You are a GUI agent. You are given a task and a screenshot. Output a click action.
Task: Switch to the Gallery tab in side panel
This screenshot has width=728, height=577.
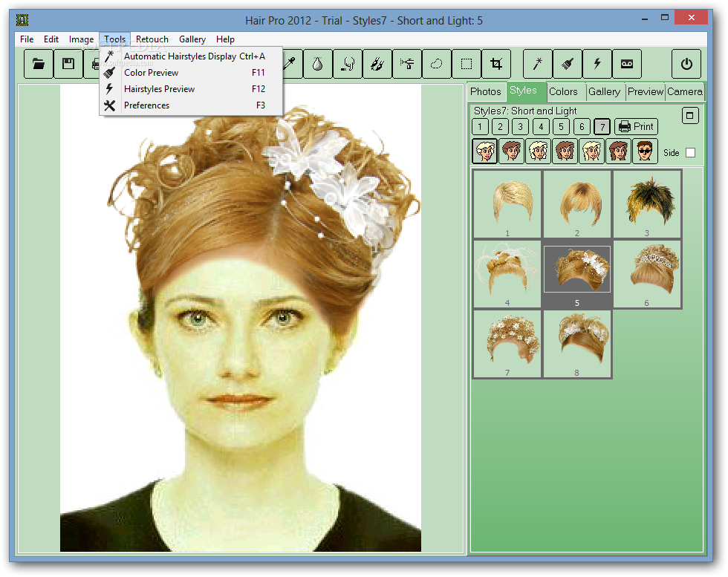605,91
